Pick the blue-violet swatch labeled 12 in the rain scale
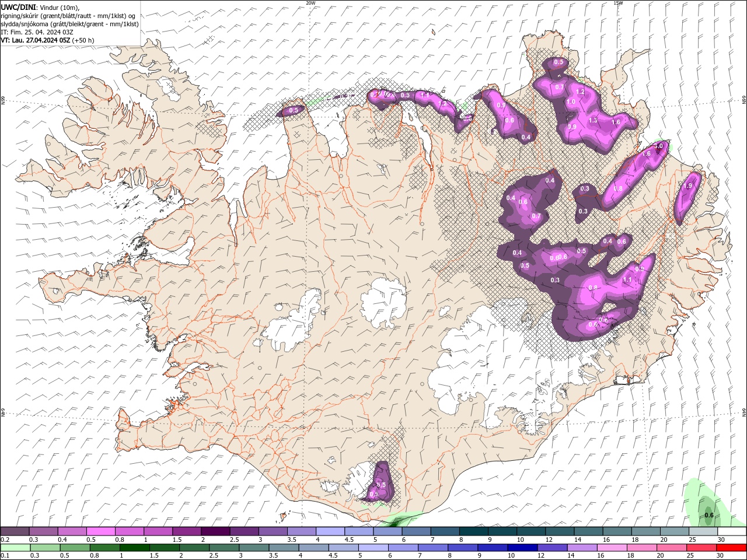 (552, 548)
